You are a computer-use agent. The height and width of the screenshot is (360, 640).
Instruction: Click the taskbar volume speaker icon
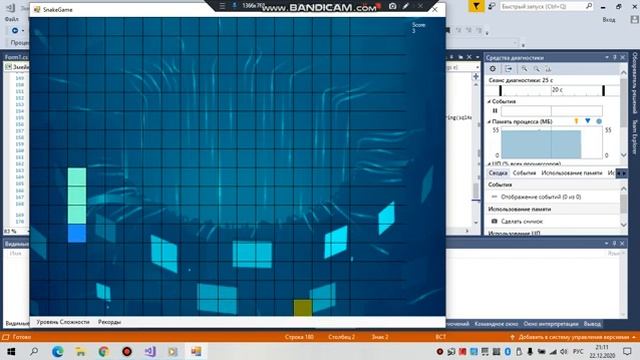coord(563,351)
